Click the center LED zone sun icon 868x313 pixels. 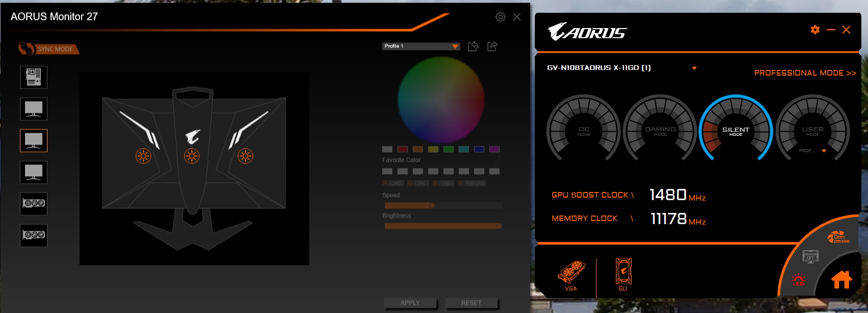(192, 156)
